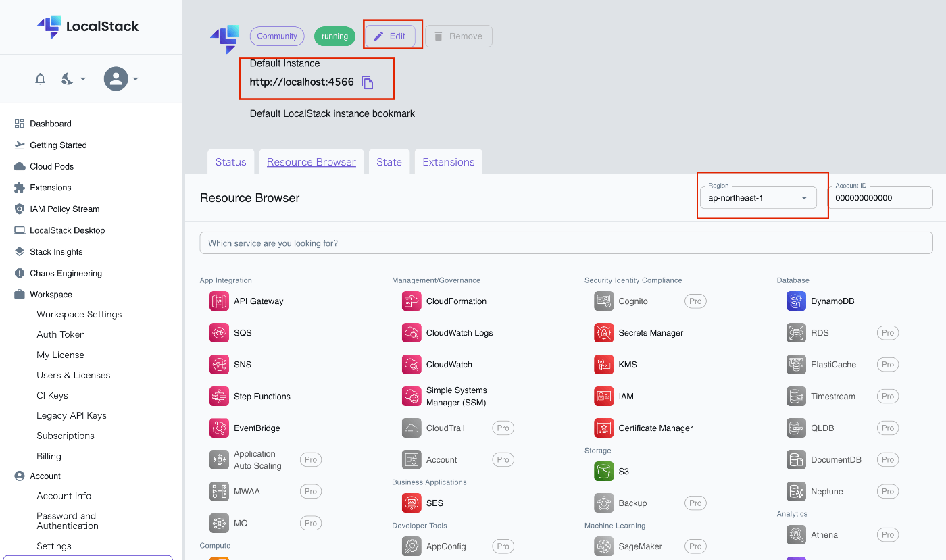
Task: Click the Remove instance button
Action: tap(459, 36)
